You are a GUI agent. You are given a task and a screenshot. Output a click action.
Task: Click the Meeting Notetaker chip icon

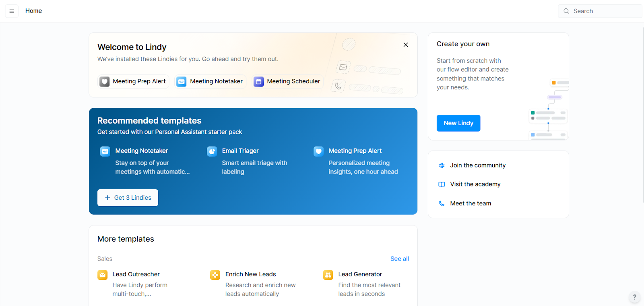click(182, 82)
